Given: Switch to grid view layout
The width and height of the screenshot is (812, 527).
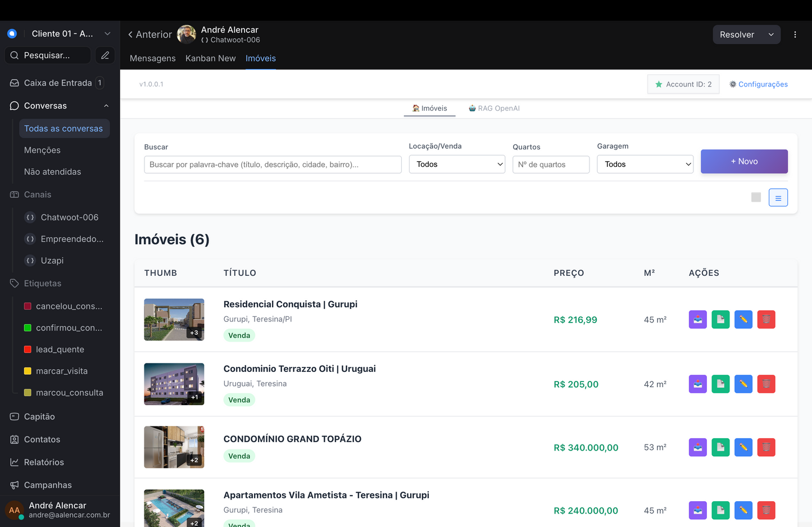Looking at the screenshot, I should 756,197.
